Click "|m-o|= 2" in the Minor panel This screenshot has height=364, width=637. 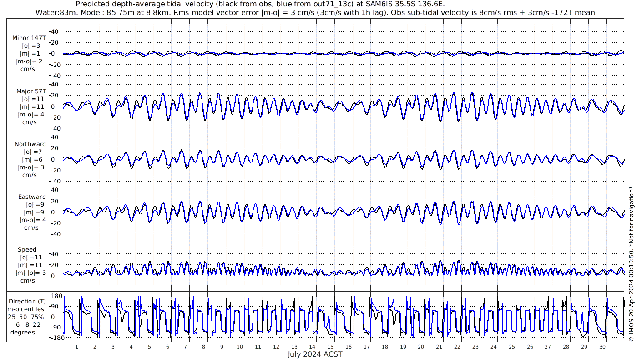29,61
